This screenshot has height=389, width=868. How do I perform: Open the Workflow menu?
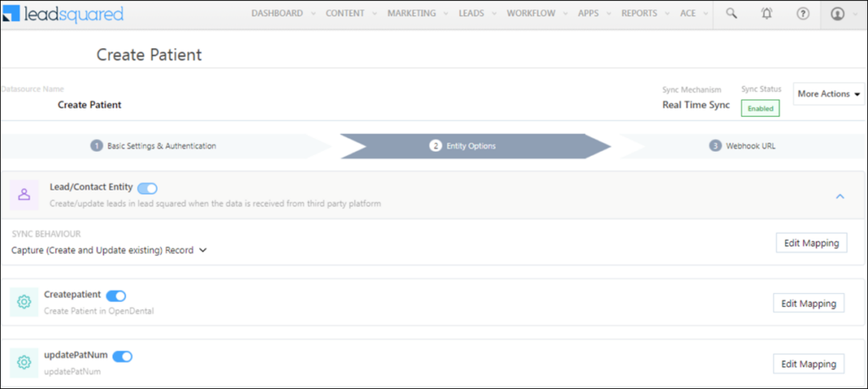[532, 14]
